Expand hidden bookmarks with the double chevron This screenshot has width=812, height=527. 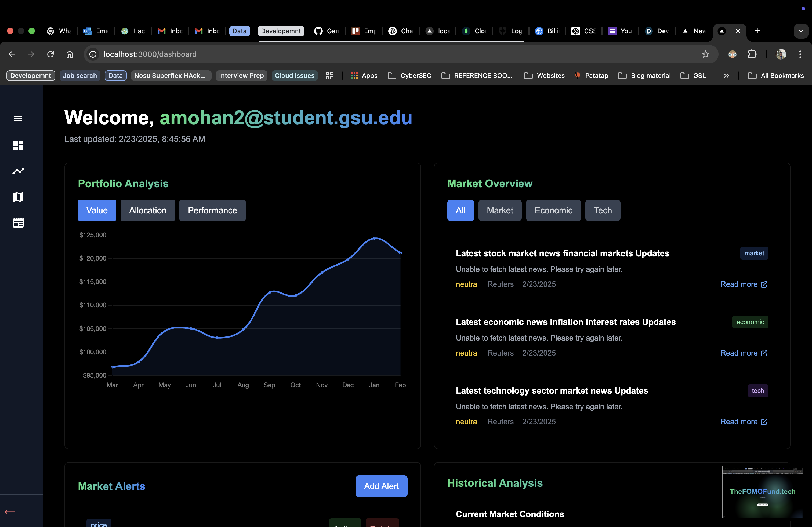click(726, 76)
